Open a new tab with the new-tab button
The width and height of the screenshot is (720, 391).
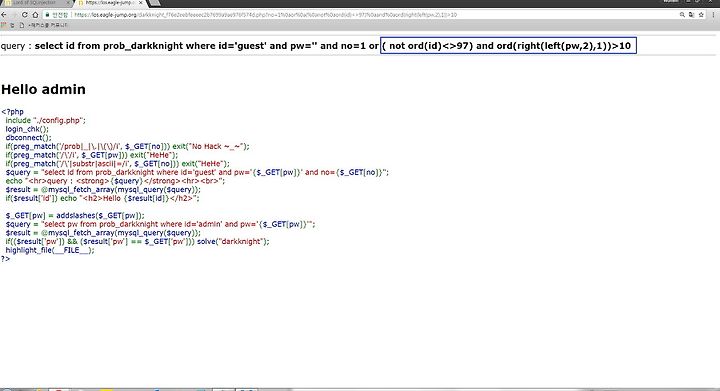pyautogui.click(x=155, y=3)
